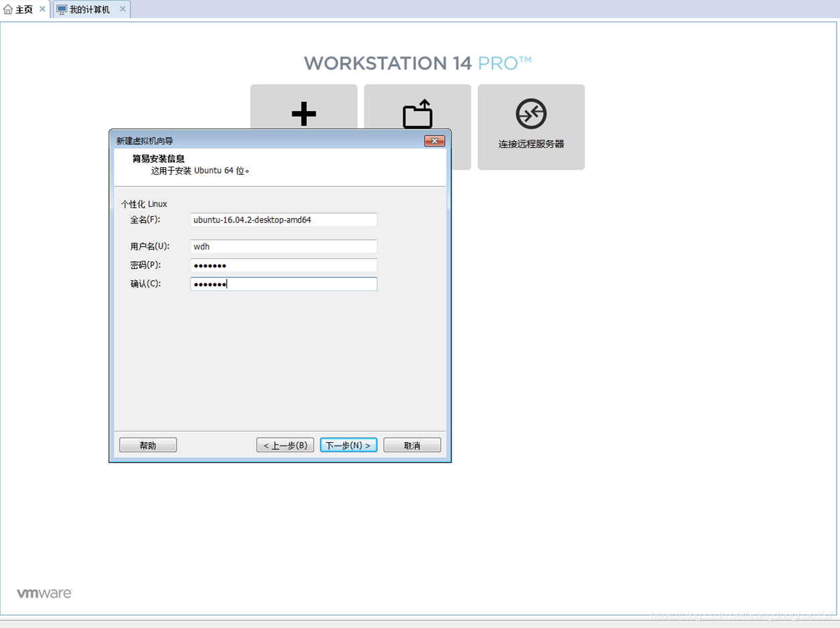Click the 帮助 button
This screenshot has height=628, width=840.
pos(148,445)
